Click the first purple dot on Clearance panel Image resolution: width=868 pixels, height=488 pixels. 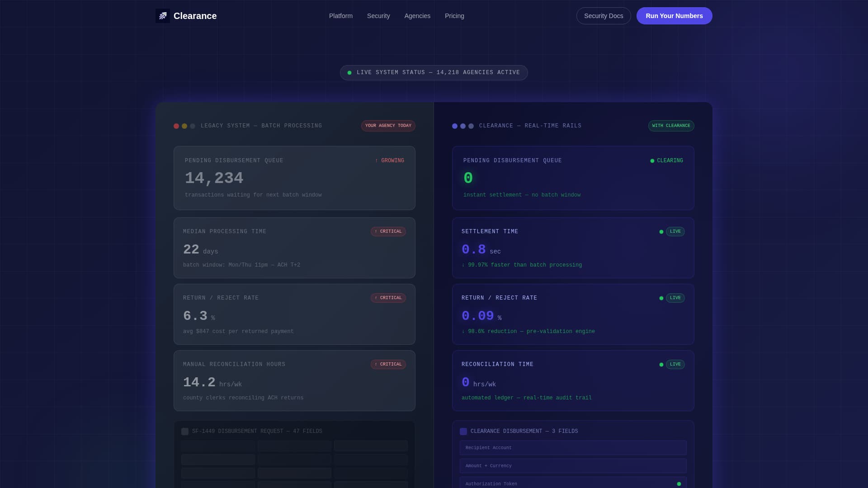[454, 126]
